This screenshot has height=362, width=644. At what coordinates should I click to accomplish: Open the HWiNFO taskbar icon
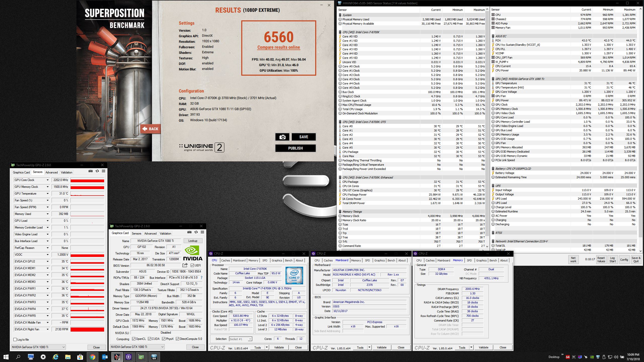(x=154, y=357)
